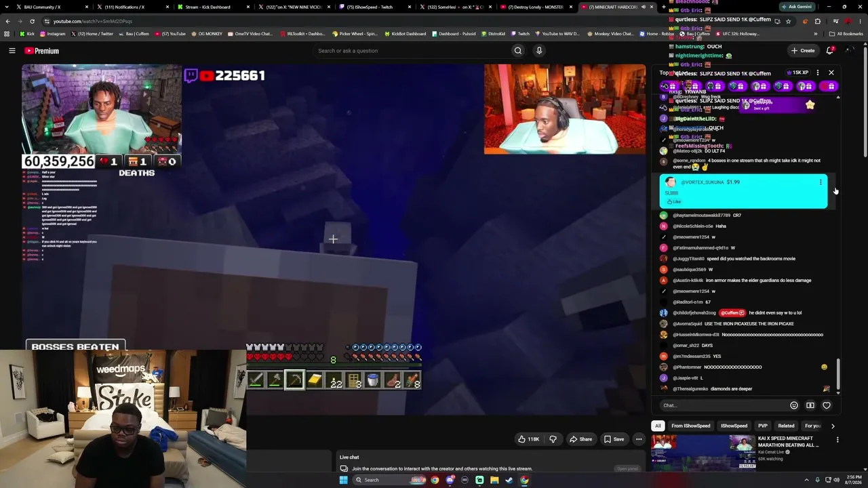Select the All filter chip
868x488 pixels.
[x=658, y=426]
